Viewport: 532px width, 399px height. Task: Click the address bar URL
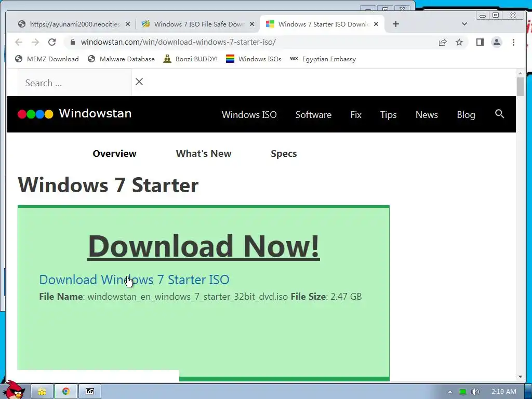pos(178,42)
